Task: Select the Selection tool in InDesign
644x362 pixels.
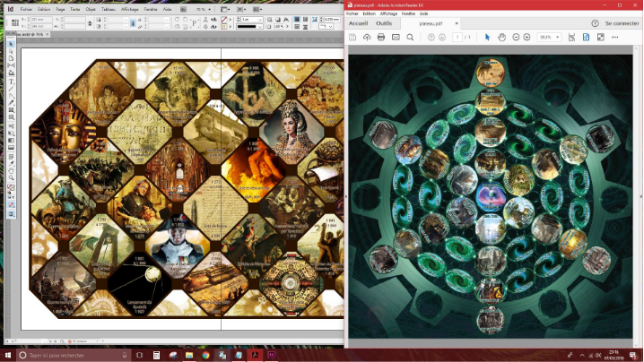Action: click(x=11, y=44)
